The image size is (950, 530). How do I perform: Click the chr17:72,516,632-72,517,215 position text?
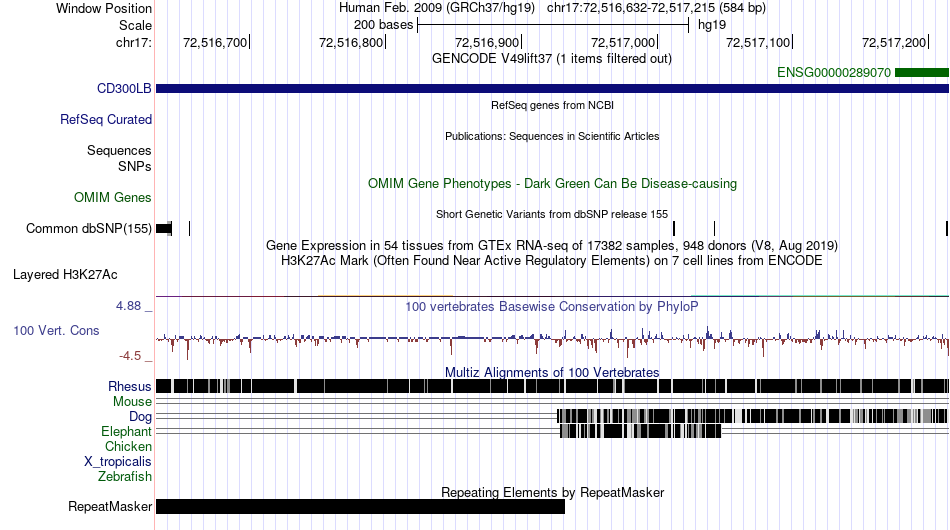coord(656,8)
